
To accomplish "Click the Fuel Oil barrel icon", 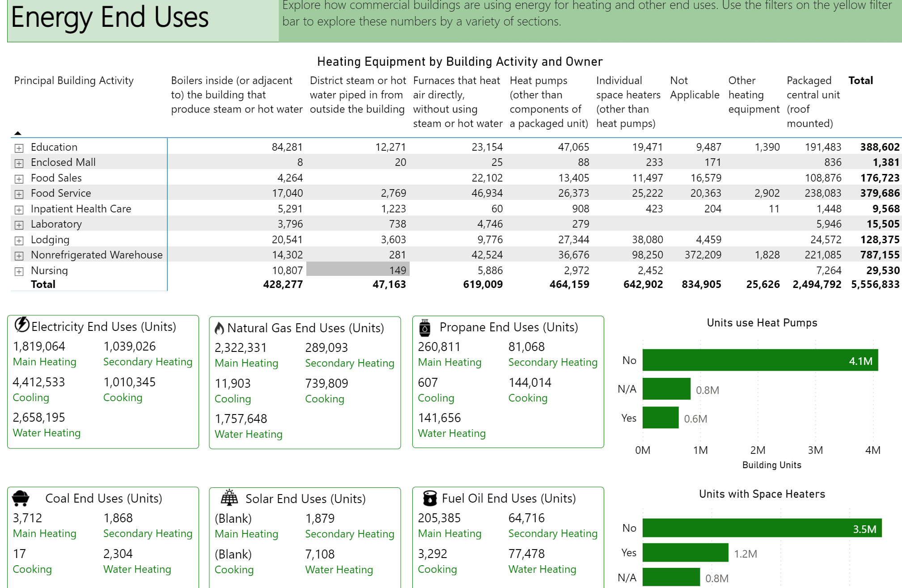I will [x=430, y=498].
